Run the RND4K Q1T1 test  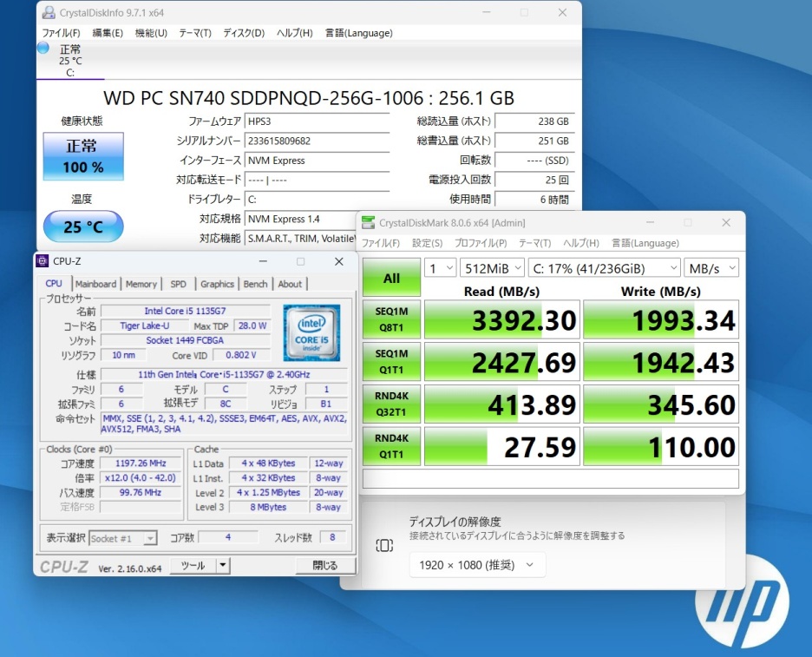coord(391,446)
